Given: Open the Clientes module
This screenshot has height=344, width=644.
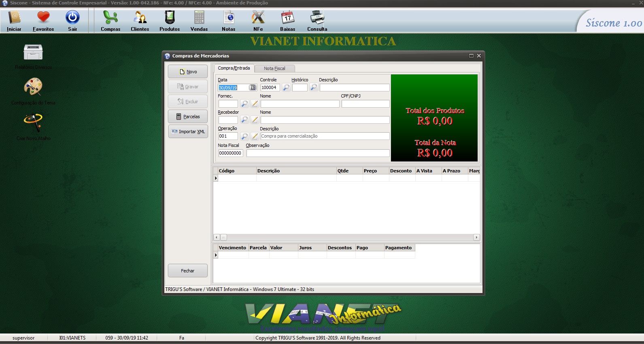Looking at the screenshot, I should [140, 21].
